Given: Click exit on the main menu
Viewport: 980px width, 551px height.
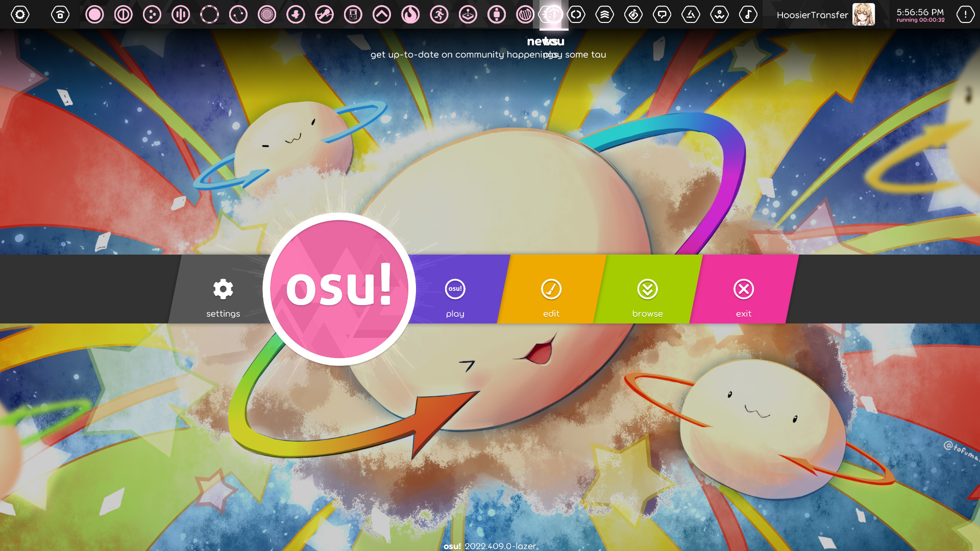Looking at the screenshot, I should coord(743,296).
